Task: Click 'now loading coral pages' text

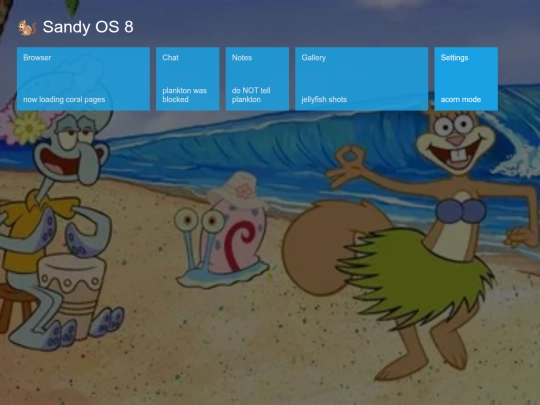Action: click(64, 100)
